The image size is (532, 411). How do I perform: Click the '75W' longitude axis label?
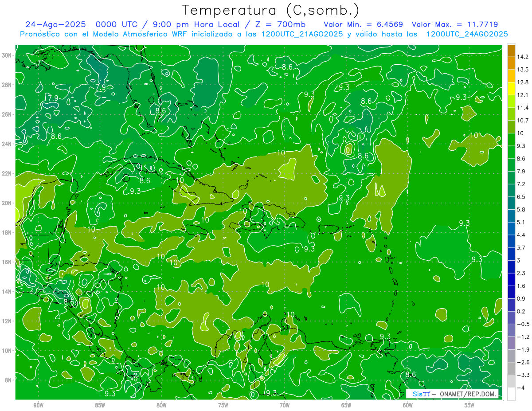pos(223,405)
